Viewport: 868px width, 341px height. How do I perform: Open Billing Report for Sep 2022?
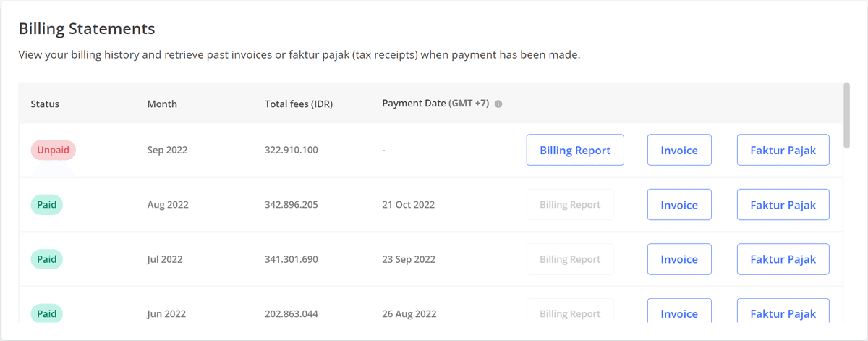pos(575,151)
